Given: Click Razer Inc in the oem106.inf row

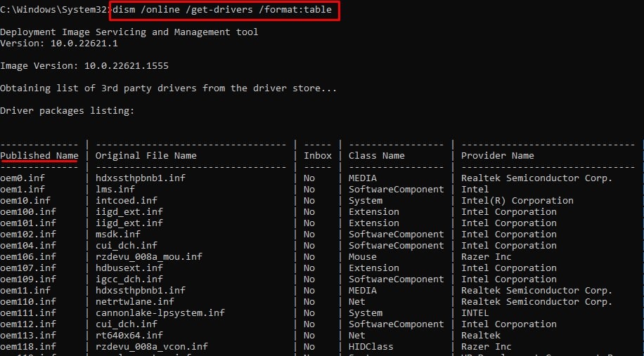Looking at the screenshot, I should coord(487,257).
